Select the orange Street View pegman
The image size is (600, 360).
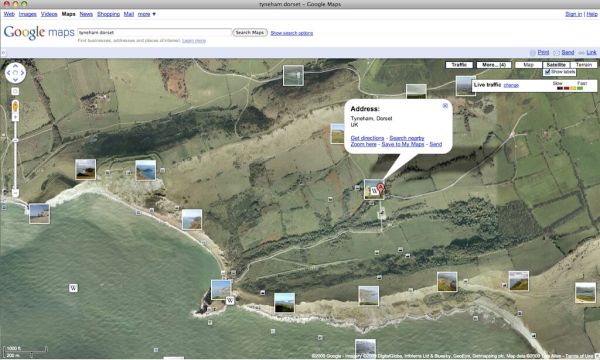[x=15, y=106]
